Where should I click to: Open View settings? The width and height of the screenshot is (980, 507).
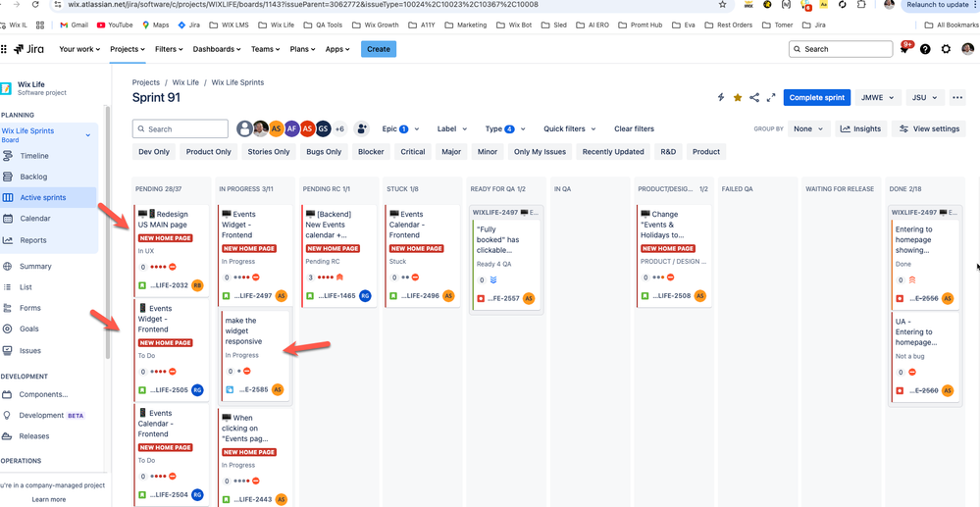(929, 128)
